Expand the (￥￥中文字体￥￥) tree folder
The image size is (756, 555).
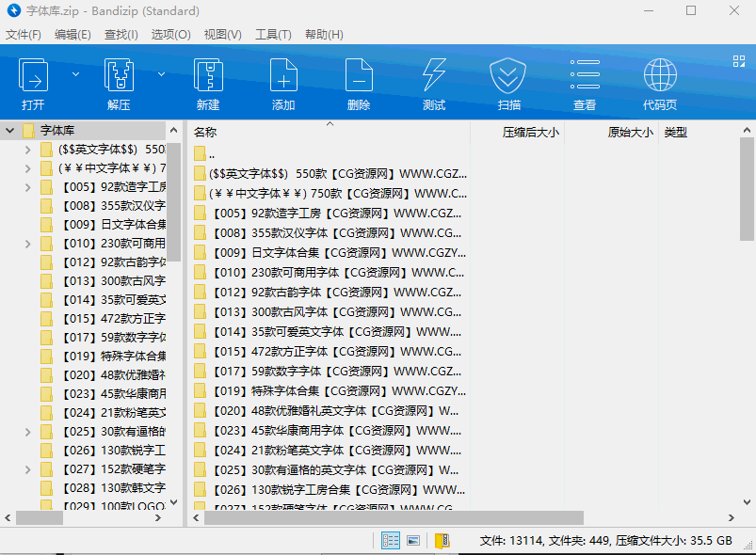pos(27,168)
